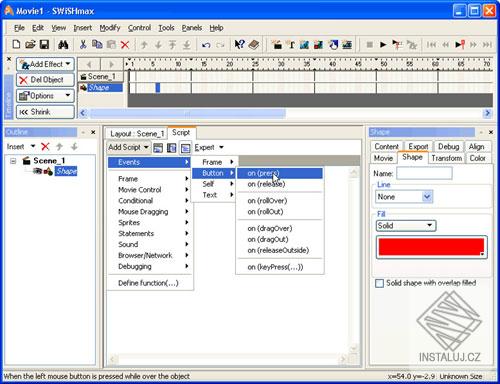Open the Browser/Network submenu entry
Viewport: 500px width, 384px height.
tap(151, 255)
